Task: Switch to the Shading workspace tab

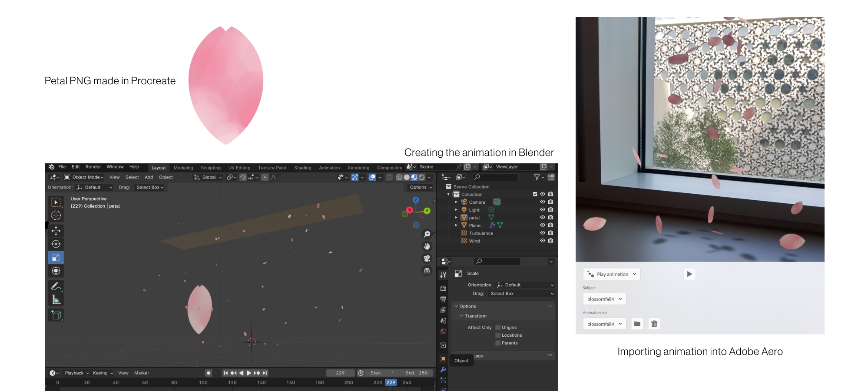Action: click(x=303, y=168)
